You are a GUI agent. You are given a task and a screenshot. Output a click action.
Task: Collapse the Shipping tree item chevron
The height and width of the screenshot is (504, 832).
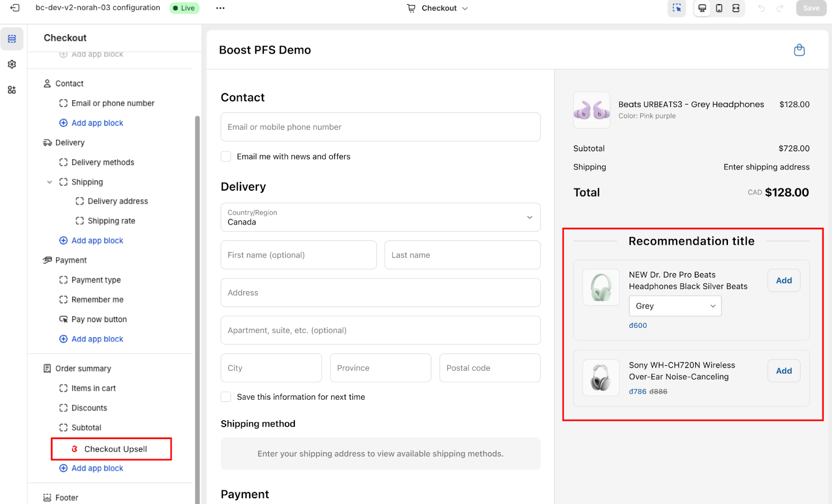pos(49,182)
